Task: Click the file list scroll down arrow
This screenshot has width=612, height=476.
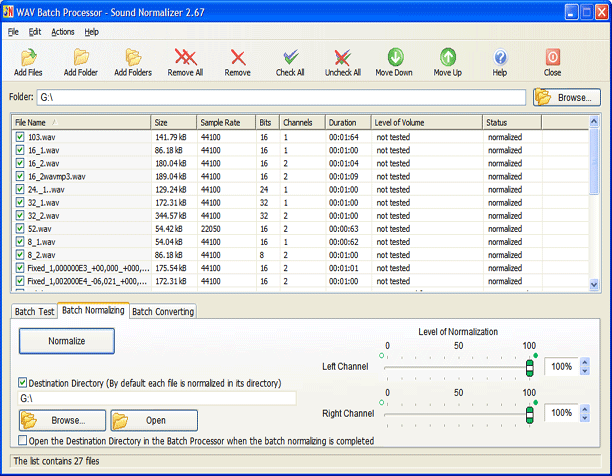Action: 594,285
